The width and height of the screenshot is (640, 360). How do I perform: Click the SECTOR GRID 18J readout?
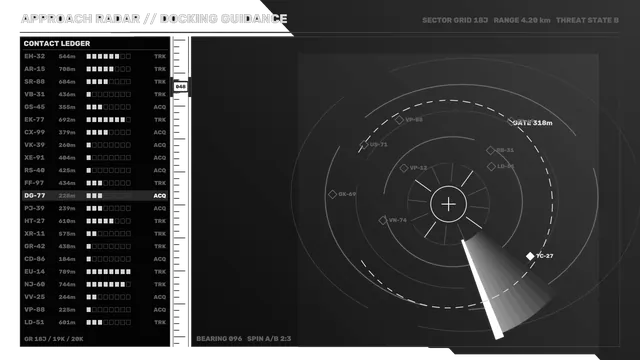[455, 20]
